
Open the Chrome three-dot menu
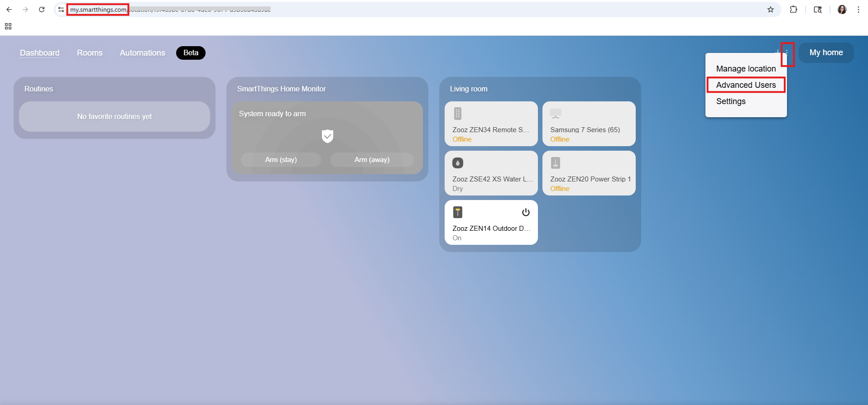click(x=858, y=10)
